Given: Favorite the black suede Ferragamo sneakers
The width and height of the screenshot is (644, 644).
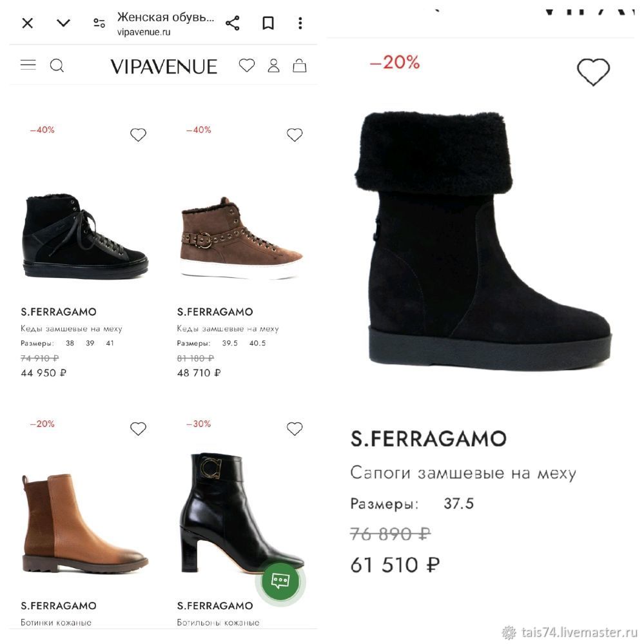Looking at the screenshot, I should [138, 135].
